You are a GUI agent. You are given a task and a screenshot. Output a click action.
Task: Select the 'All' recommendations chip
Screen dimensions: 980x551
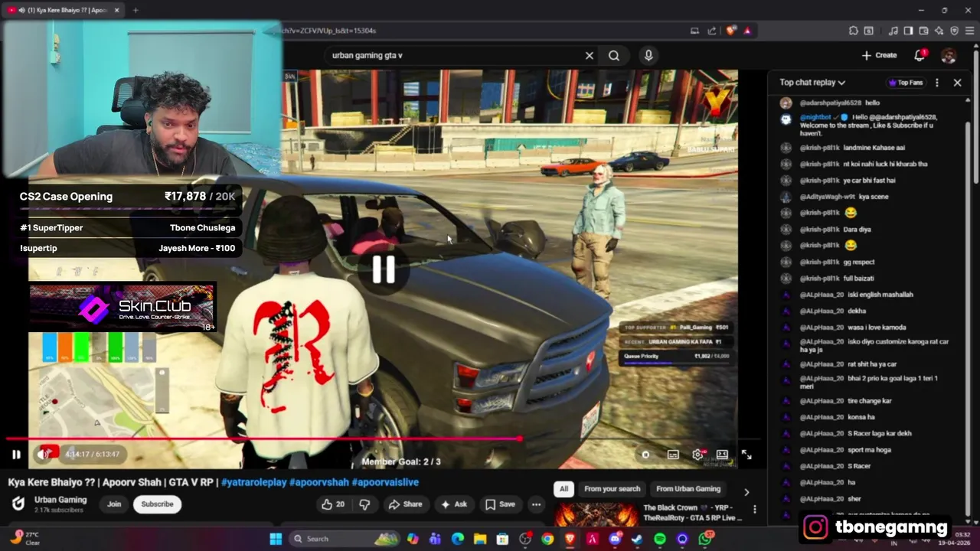click(563, 489)
